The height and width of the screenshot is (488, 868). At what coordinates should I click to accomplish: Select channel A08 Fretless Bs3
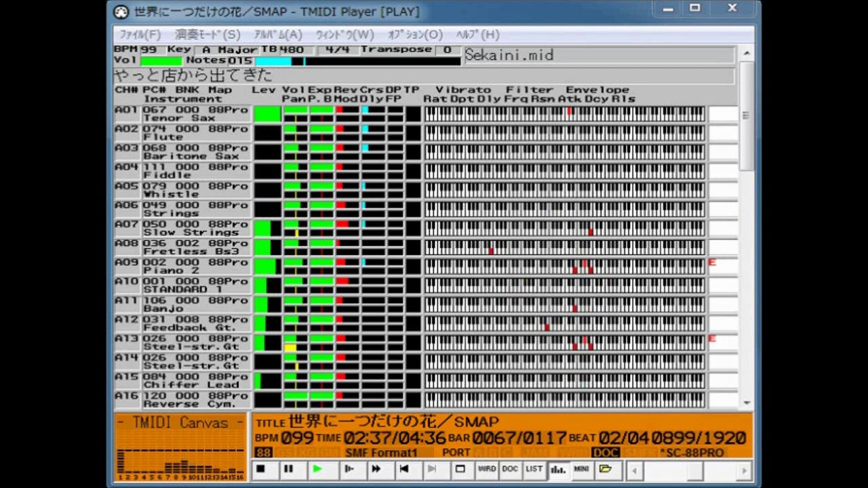click(182, 247)
